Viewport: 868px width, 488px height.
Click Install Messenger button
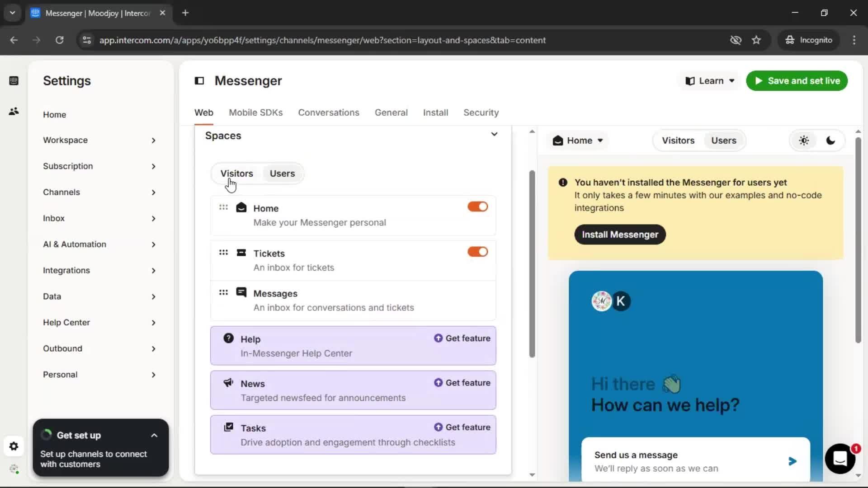click(620, 235)
